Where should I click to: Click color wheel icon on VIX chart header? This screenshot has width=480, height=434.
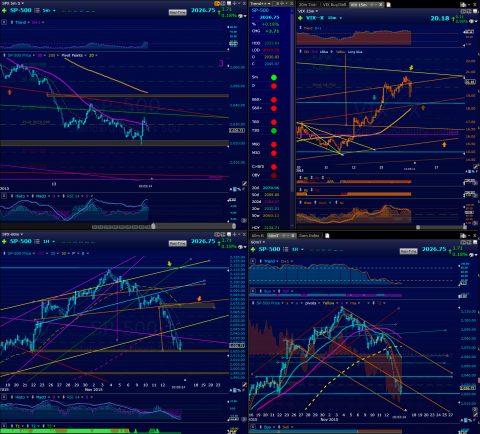point(472,21)
